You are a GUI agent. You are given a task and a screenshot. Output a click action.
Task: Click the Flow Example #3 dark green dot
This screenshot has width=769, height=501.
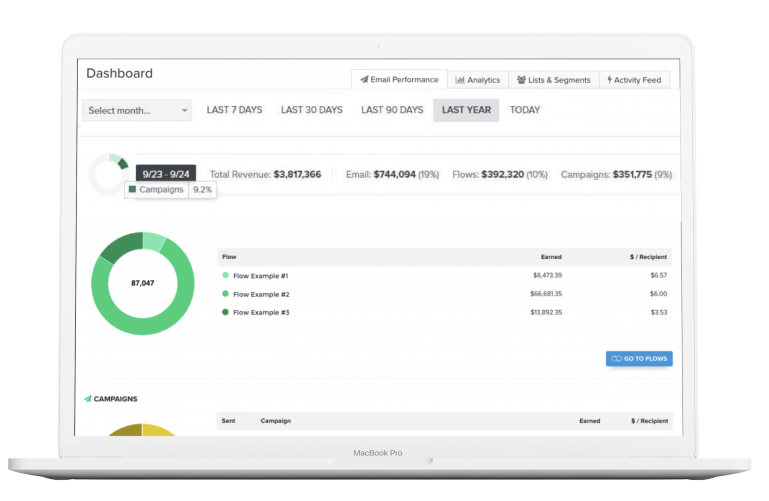coord(226,312)
